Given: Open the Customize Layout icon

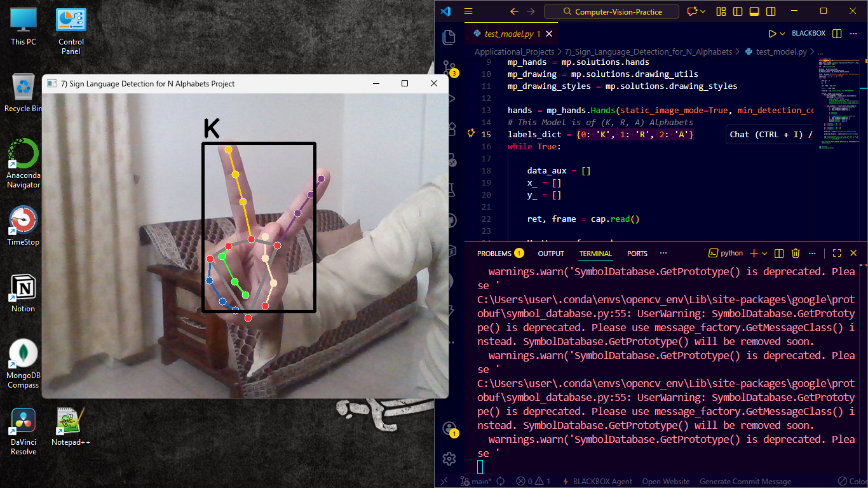Looking at the screenshot, I should [721, 11].
